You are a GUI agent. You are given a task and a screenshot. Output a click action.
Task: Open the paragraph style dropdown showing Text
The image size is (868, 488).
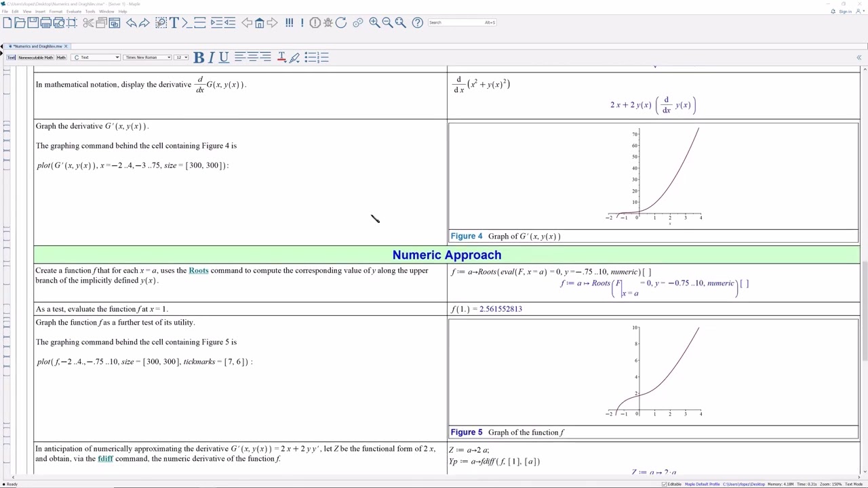click(96, 58)
